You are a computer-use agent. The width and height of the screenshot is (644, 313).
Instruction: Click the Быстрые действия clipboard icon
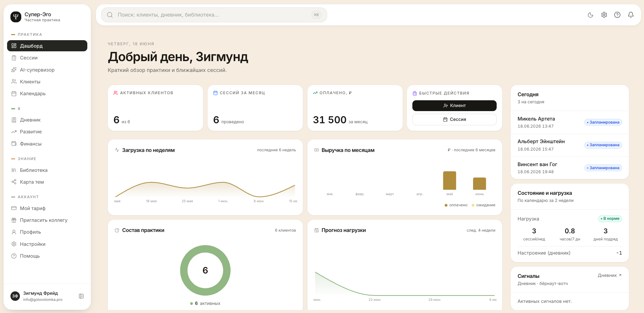415,93
